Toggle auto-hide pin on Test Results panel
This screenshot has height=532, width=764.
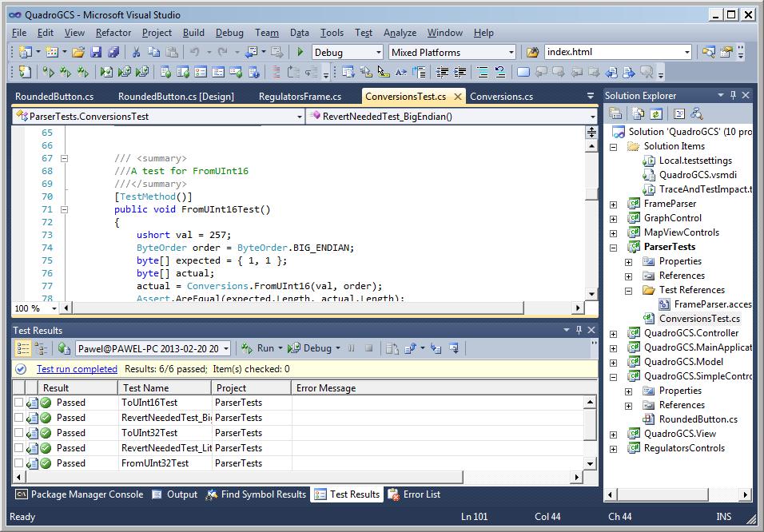click(579, 330)
